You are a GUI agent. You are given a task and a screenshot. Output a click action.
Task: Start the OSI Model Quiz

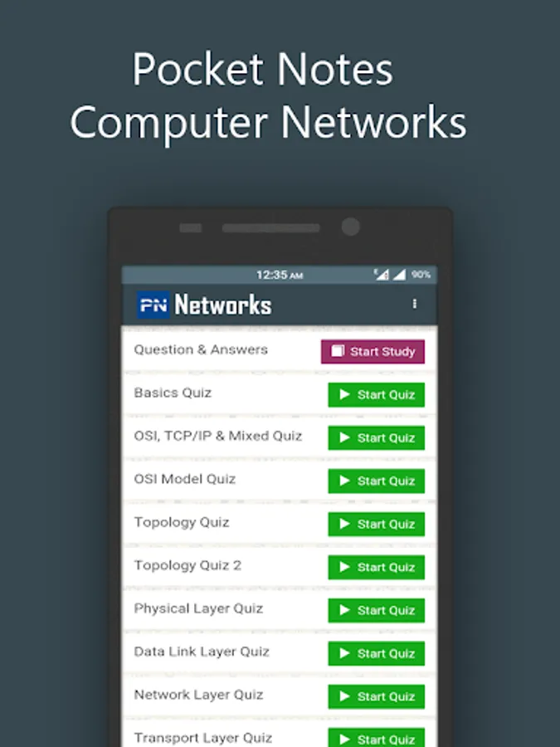click(x=376, y=481)
